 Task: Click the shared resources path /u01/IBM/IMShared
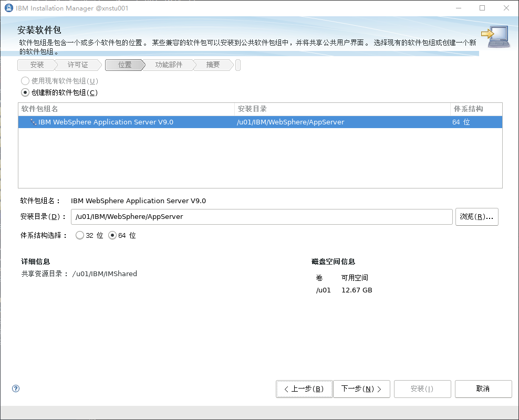point(105,274)
